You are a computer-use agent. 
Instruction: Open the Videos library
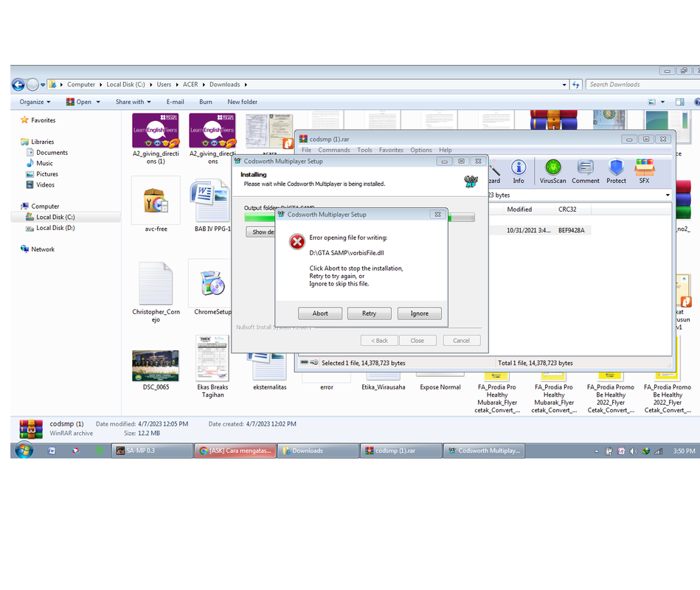pos(45,185)
